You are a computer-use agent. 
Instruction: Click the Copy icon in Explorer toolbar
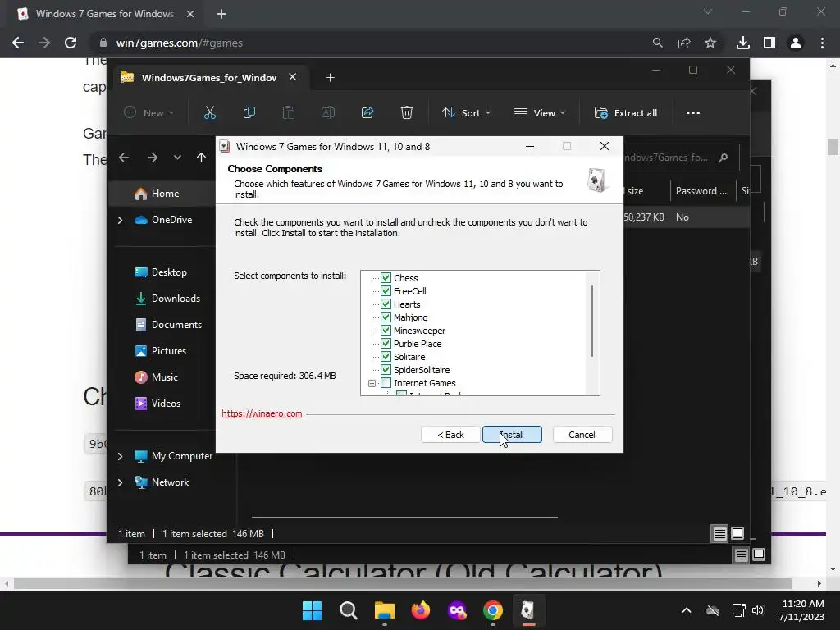click(249, 113)
